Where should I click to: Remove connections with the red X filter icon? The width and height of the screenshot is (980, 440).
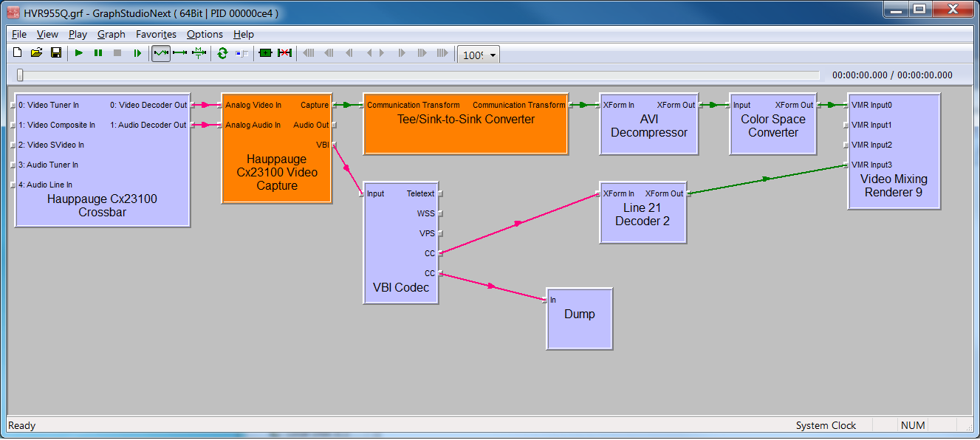pyautogui.click(x=284, y=53)
